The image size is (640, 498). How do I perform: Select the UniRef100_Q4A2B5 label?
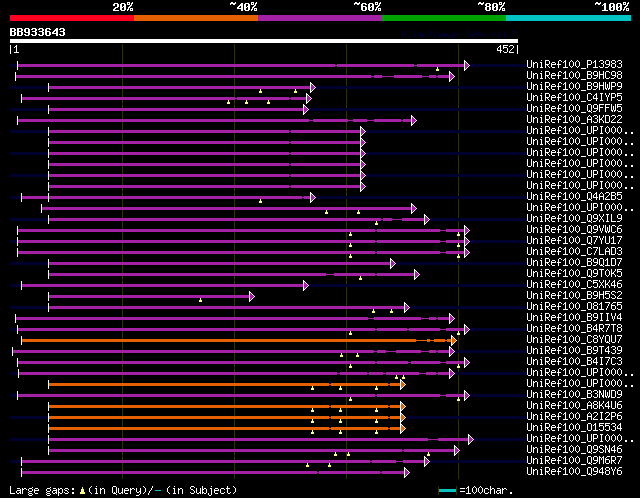(574, 196)
